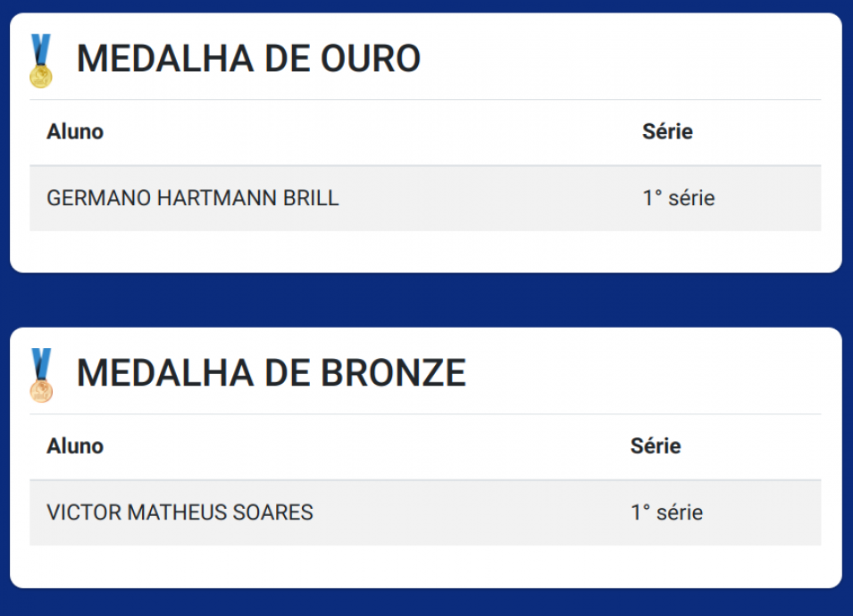This screenshot has width=853, height=616.
Task: Click the gold medal icon
Action: [41, 61]
